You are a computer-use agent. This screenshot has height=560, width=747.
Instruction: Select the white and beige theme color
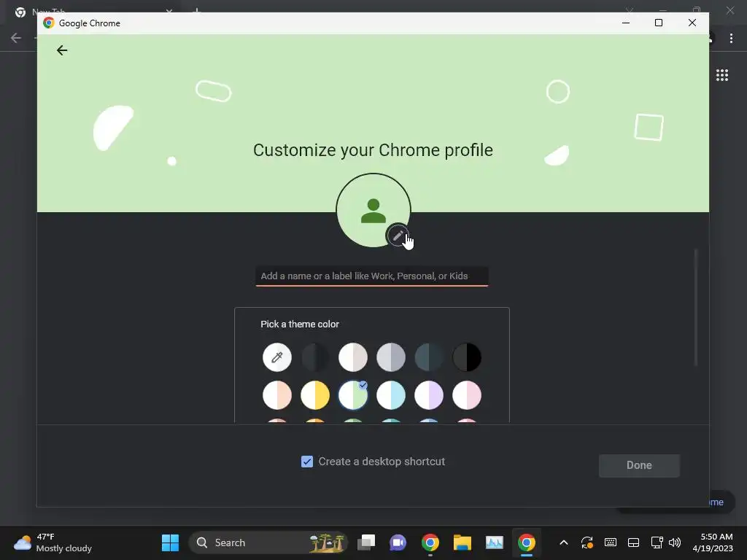click(x=353, y=357)
